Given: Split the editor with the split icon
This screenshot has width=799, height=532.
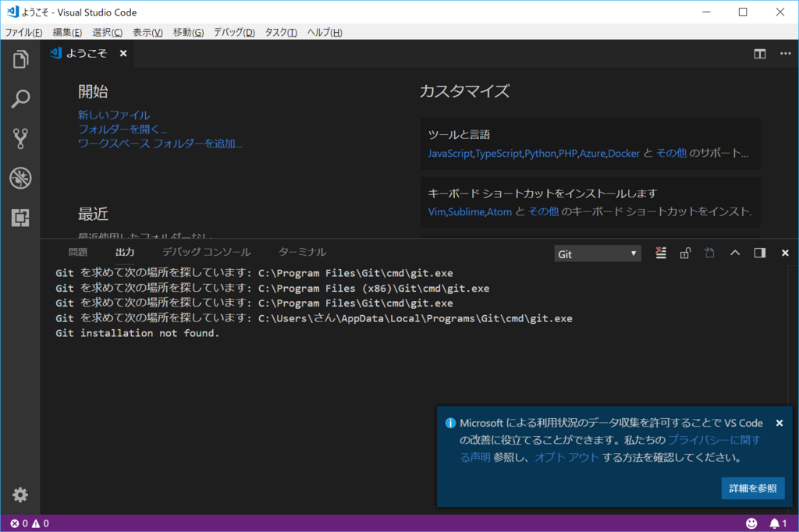Looking at the screenshot, I should 760,54.
